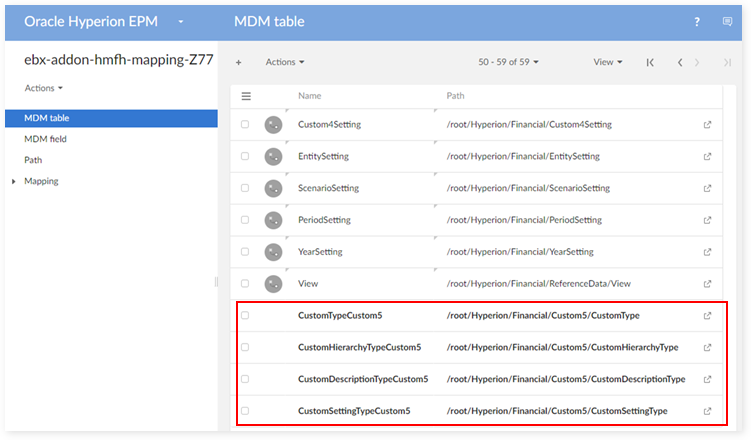Select Path in the sidebar navigation
Screen dimensions: 751x440
coord(33,160)
